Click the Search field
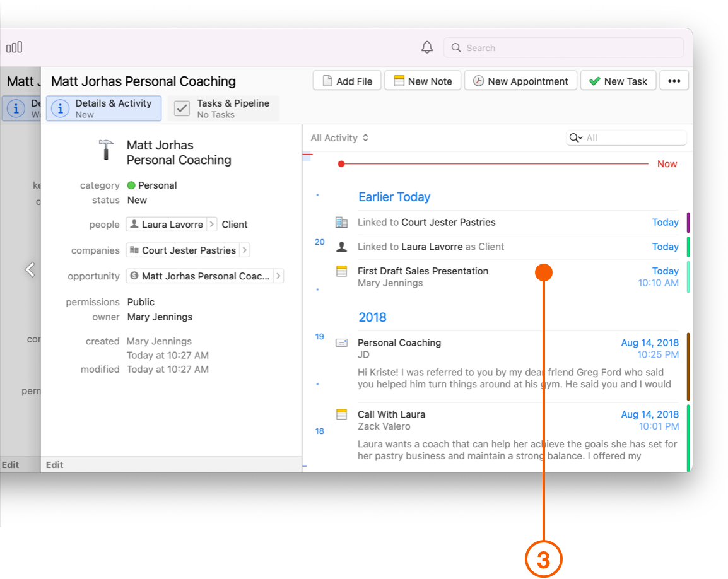This screenshot has height=579, width=728. 563,48
